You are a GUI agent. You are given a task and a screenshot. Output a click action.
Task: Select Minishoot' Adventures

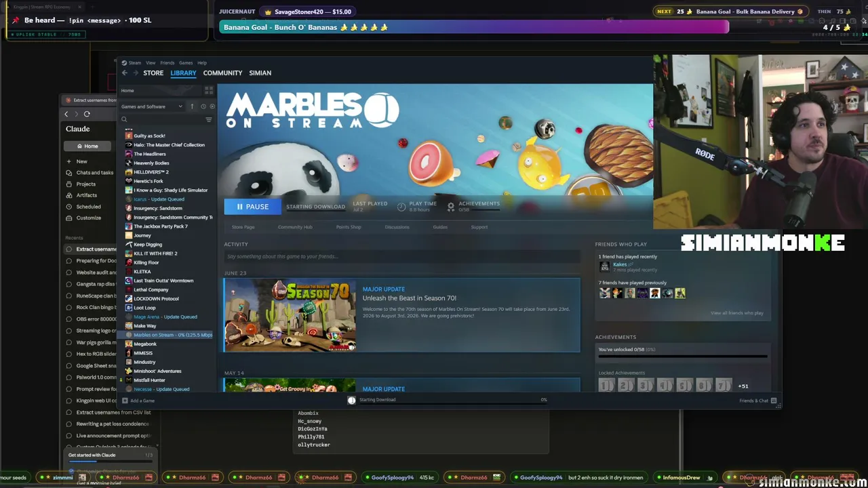[157, 371]
